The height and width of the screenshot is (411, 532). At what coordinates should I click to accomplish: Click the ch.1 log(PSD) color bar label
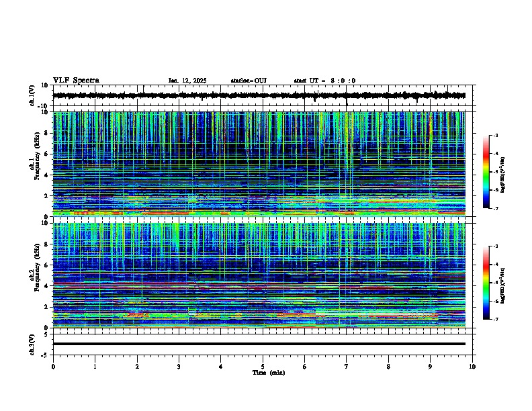coord(502,175)
